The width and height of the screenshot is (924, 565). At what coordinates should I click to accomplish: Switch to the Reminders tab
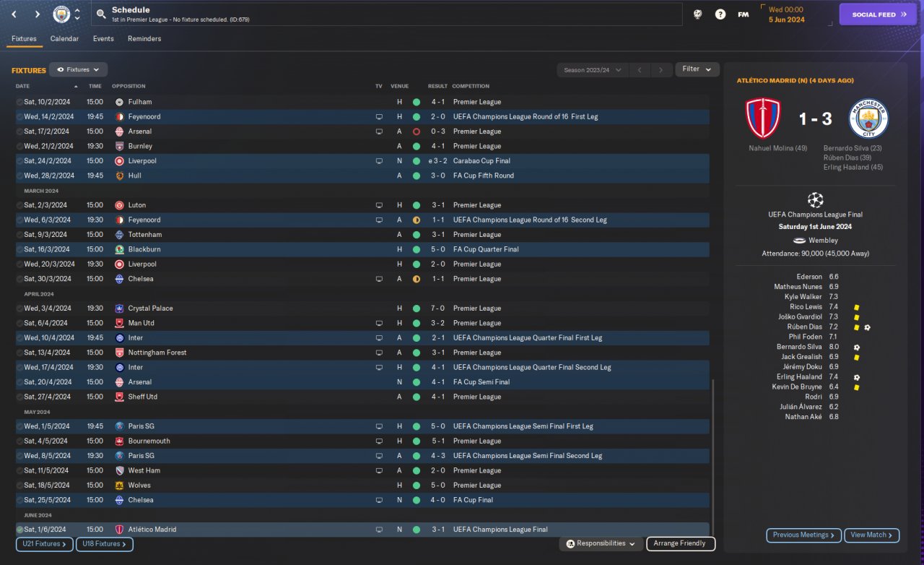[x=144, y=38]
